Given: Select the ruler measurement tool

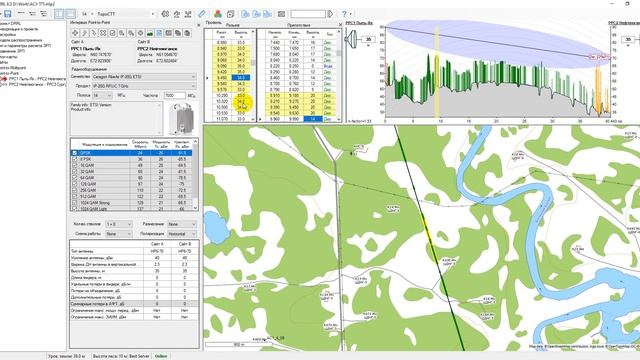Looking at the screenshot, I should point(202,14).
